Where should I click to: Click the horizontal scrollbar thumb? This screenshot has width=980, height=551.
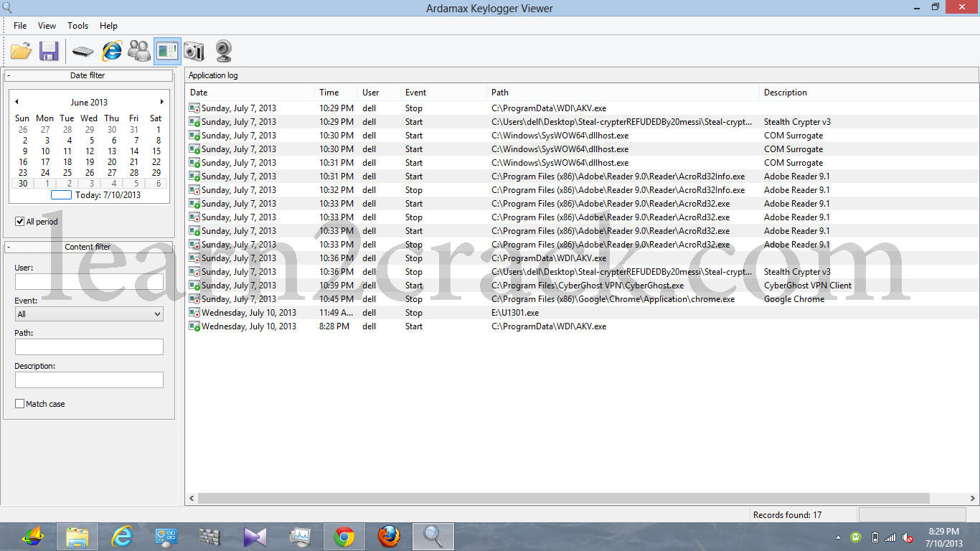coord(564,498)
